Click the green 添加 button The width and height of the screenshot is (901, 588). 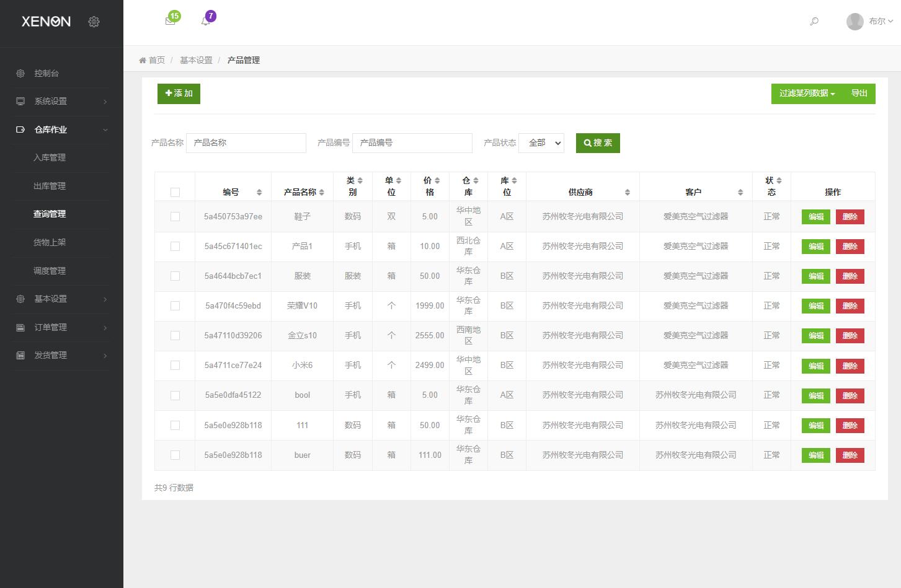pyautogui.click(x=179, y=94)
